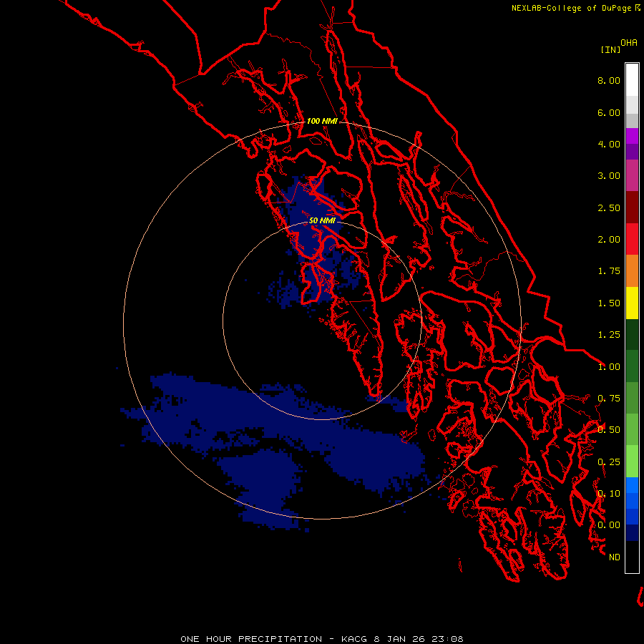Select the 1.50 legend value
The height and width of the screenshot is (644, 644).
point(609,303)
